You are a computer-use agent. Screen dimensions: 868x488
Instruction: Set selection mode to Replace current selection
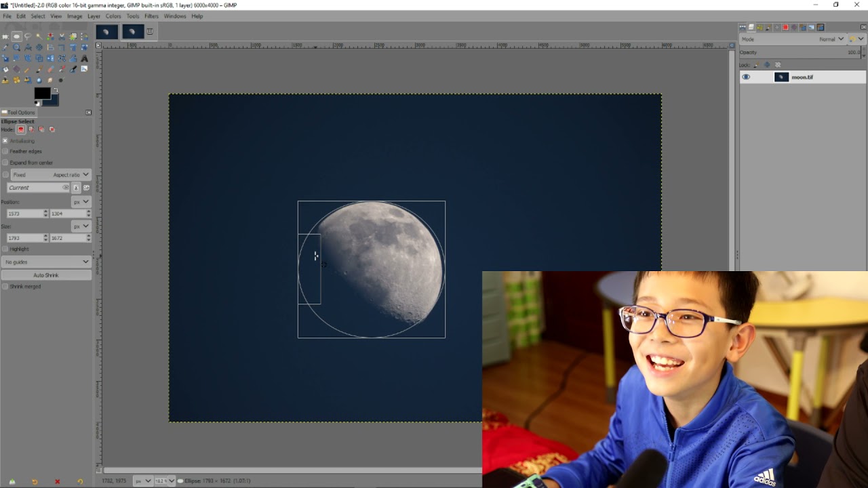coord(21,129)
